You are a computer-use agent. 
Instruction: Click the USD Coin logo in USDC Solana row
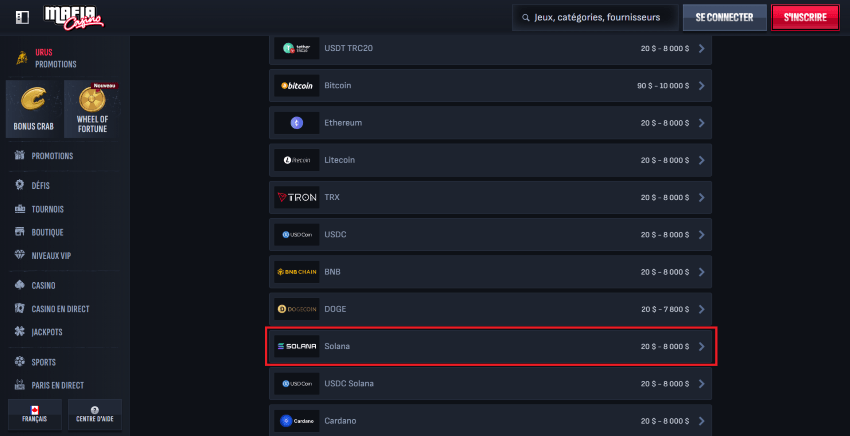pyautogui.click(x=297, y=383)
